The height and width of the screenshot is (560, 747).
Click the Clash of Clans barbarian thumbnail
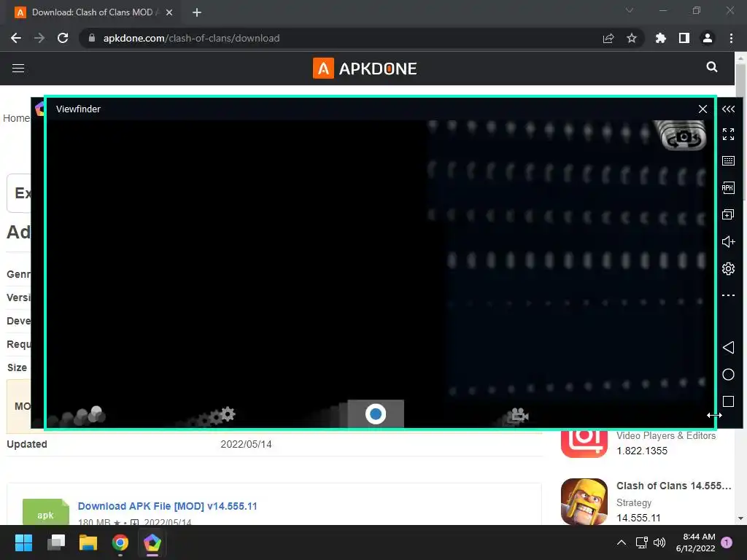584,502
